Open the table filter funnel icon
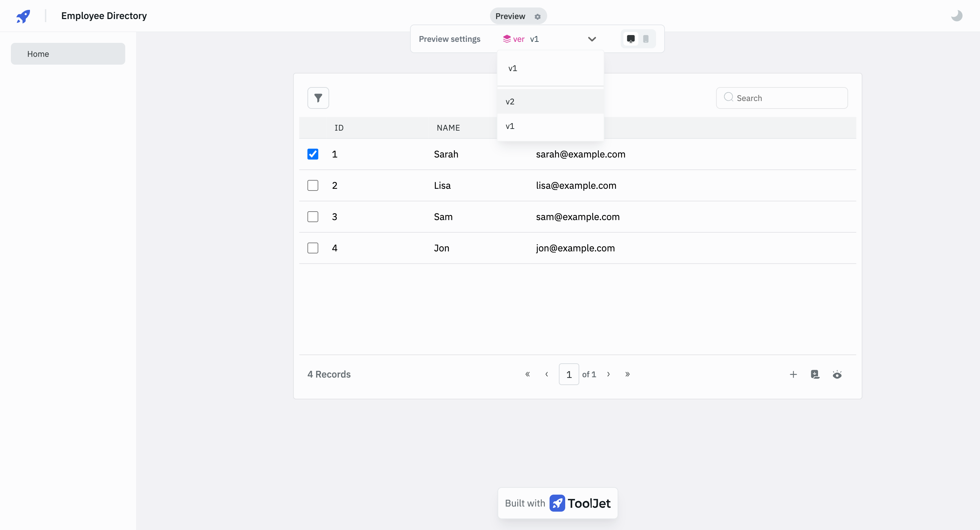Viewport: 980px width, 530px height. pos(318,98)
